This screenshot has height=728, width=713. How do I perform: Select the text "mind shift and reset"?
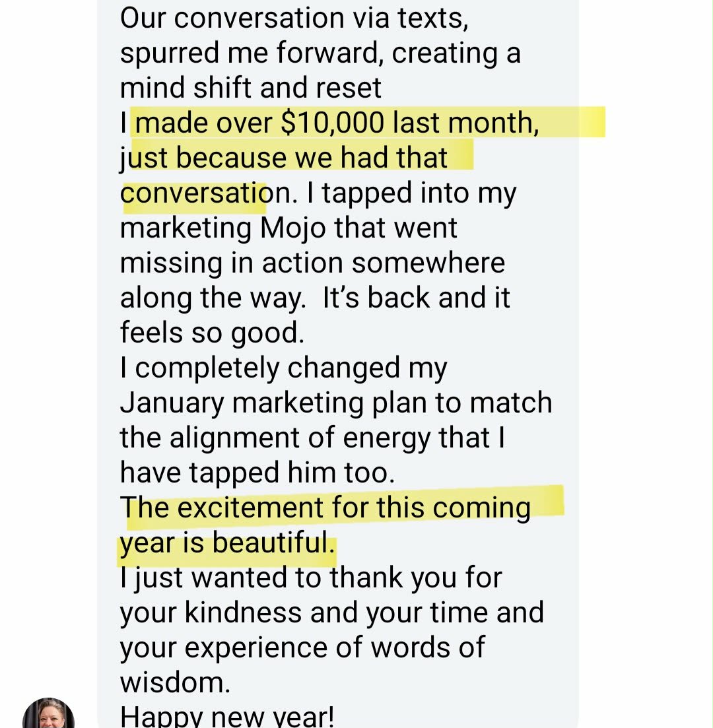coord(251,88)
